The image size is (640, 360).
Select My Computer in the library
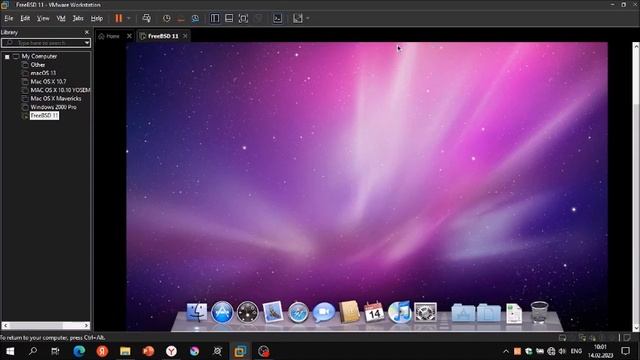[39, 56]
